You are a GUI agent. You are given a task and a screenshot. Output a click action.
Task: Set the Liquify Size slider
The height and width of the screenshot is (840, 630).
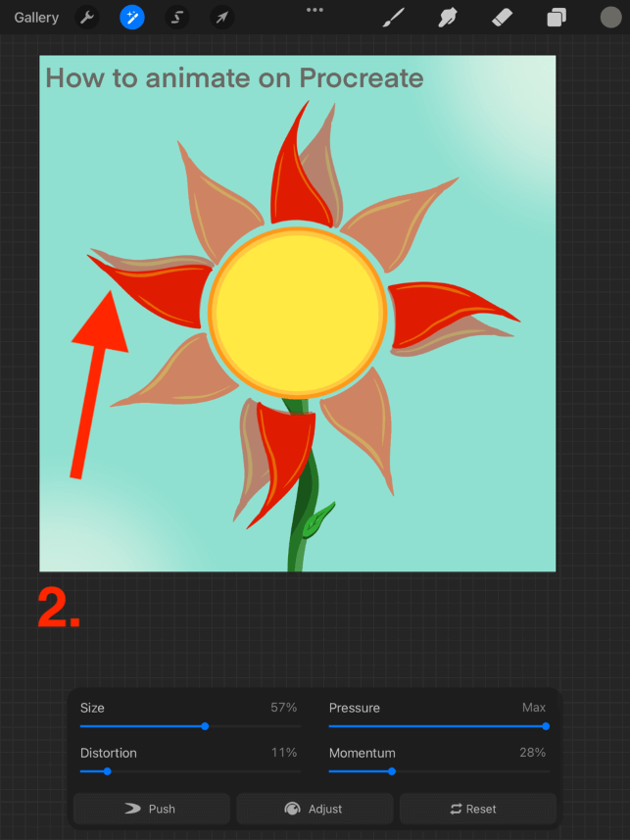[x=190, y=726]
